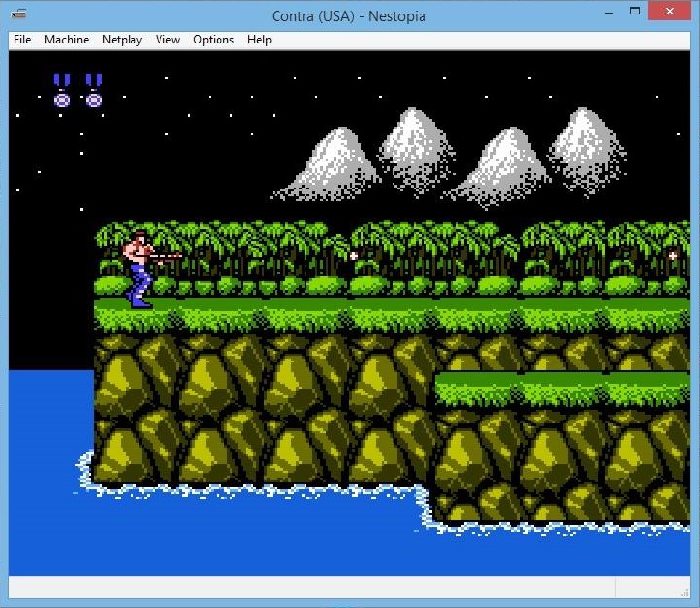Open the Machine menu
This screenshot has height=608, width=700.
pyautogui.click(x=67, y=40)
